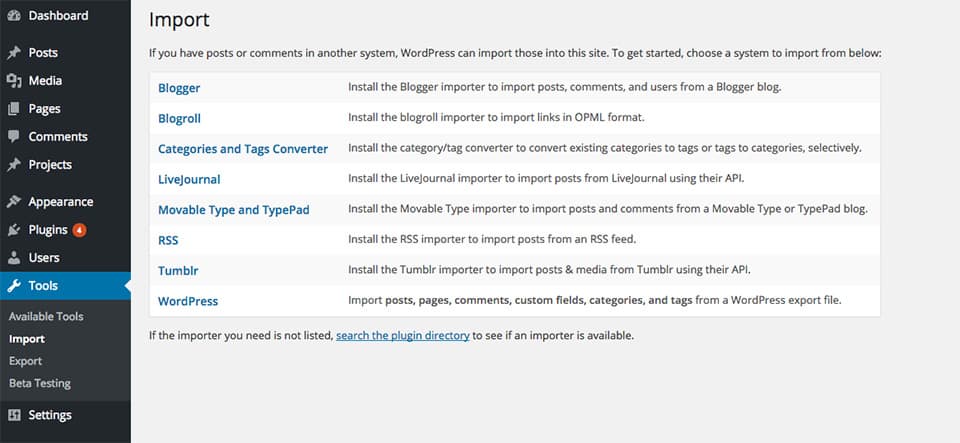Open the Categories and Tags Converter link
The height and width of the screenshot is (443, 960).
pos(243,149)
